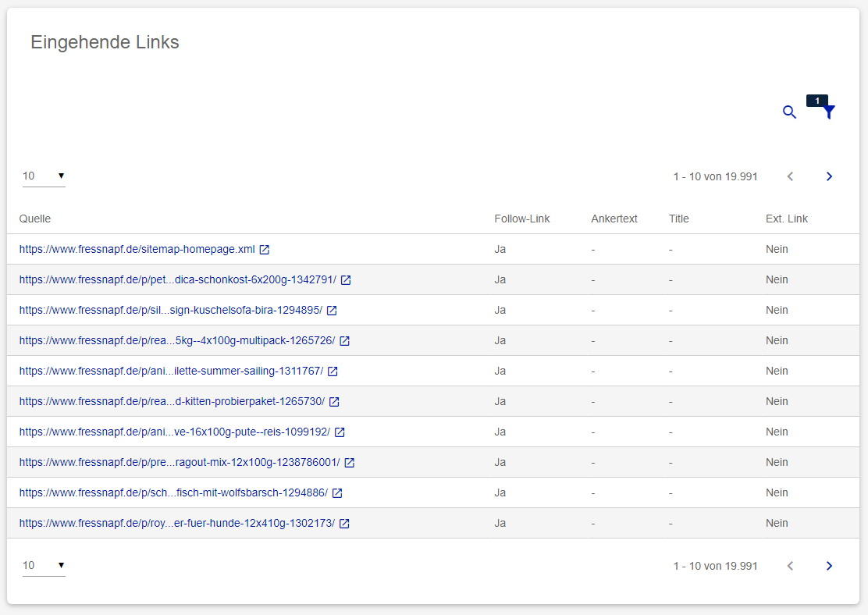This screenshot has width=868, height=615.
Task: Open the ragout-mix-12x100g-1238786001 link
Action: pyautogui.click(x=180, y=462)
